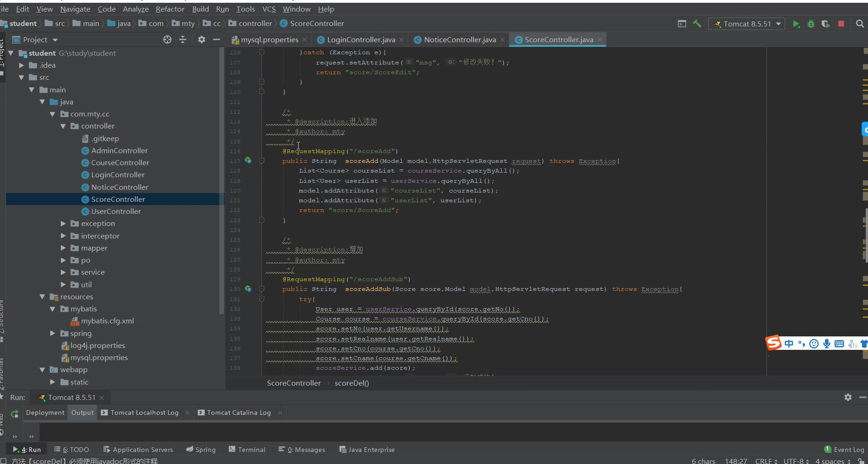Open Project panel gear settings
The image size is (868, 464).
coord(201,40)
